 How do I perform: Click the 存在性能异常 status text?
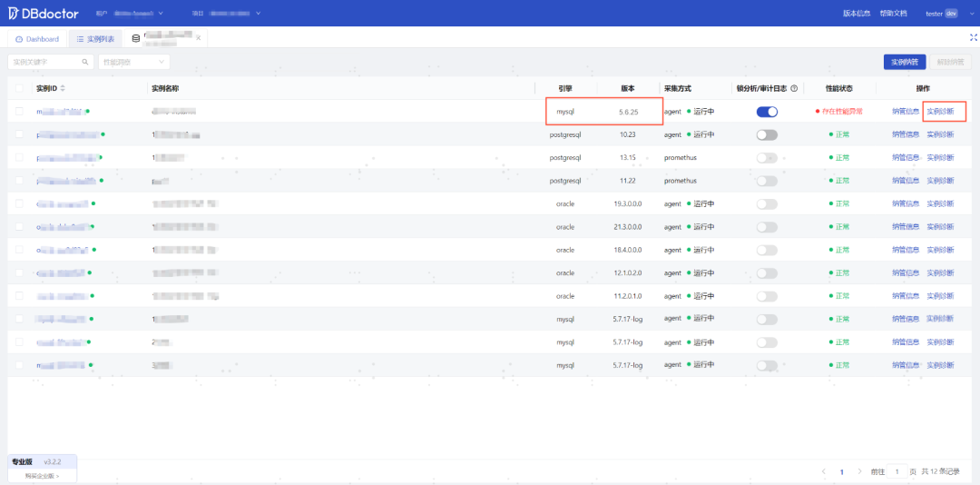tap(842, 112)
